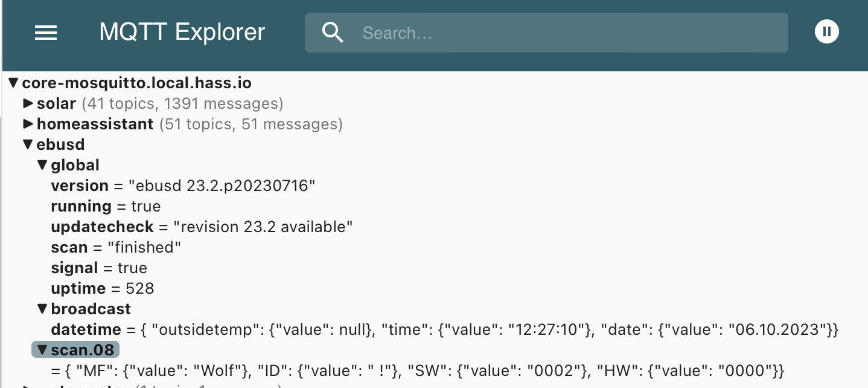Collapse the scan.08 topic
868x388 pixels.
pyautogui.click(x=42, y=350)
